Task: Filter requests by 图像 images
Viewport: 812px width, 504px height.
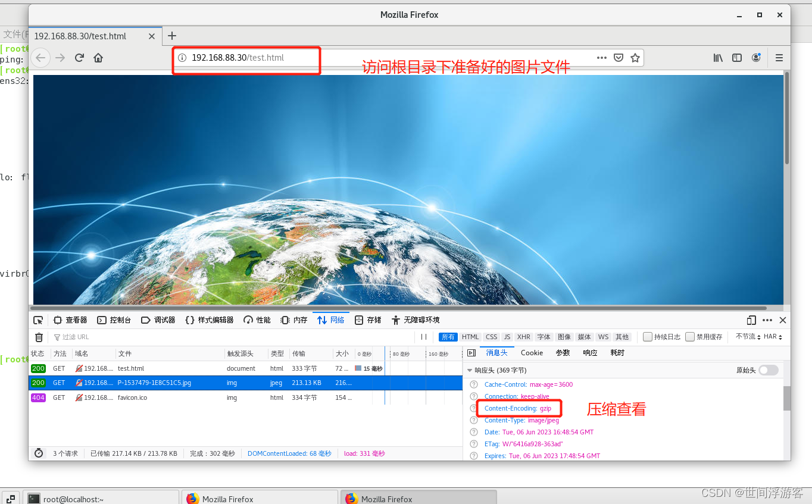Action: point(564,337)
